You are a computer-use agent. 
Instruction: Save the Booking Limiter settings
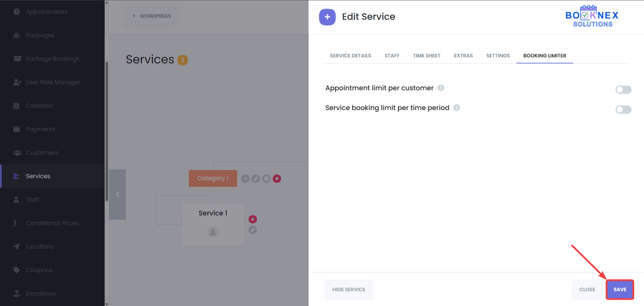[620, 289]
